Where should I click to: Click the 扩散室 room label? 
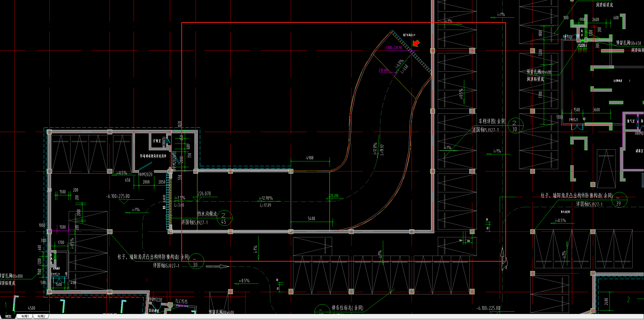[157, 141]
